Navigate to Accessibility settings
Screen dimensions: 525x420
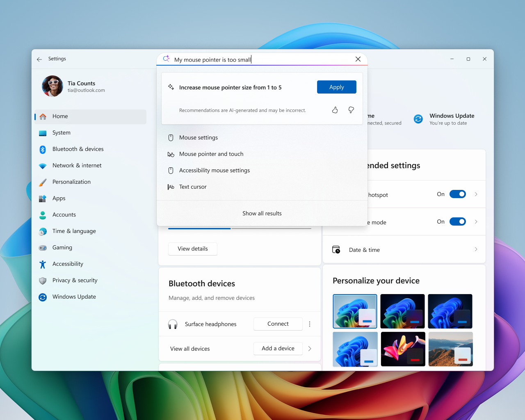point(90,264)
